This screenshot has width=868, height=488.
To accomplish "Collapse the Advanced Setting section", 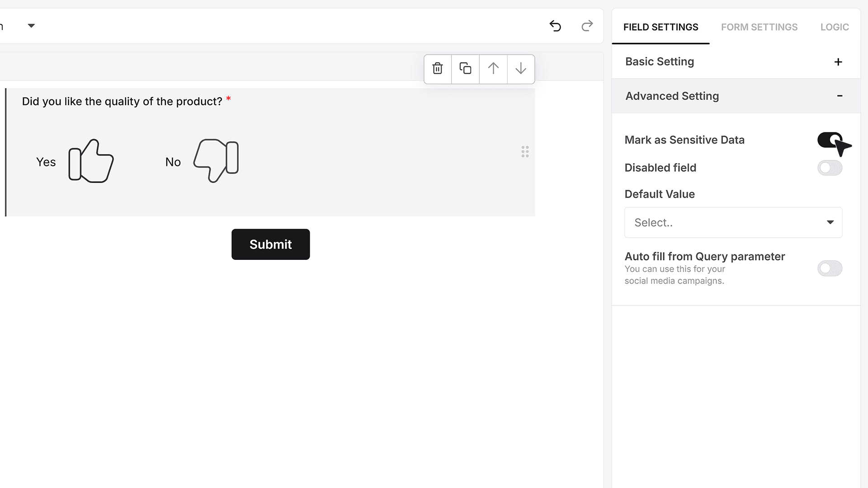I will [736, 96].
